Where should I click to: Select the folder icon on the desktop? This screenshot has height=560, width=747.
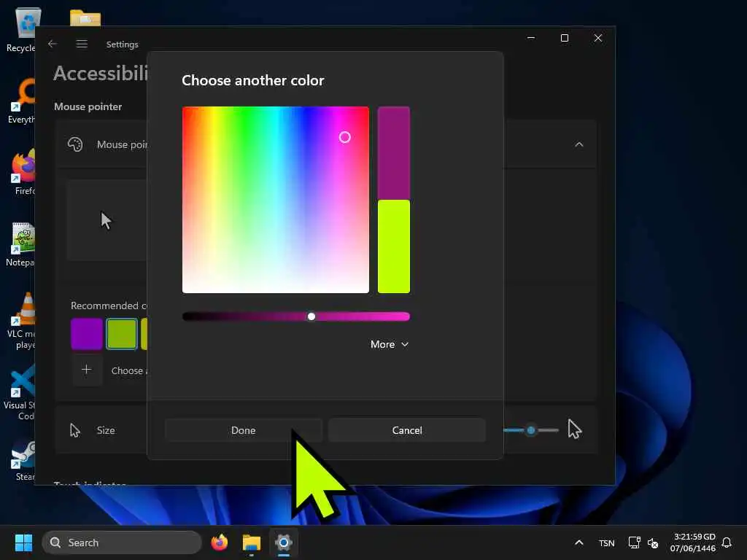point(85,18)
